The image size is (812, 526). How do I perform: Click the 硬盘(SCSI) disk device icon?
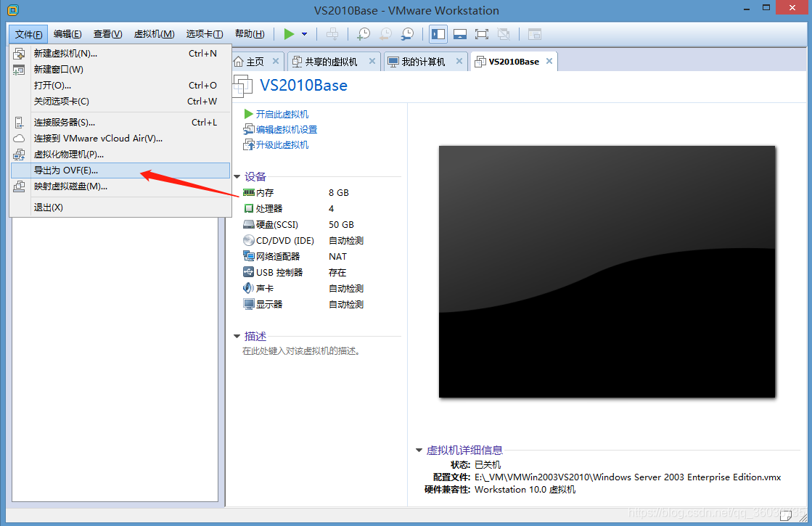(249, 225)
